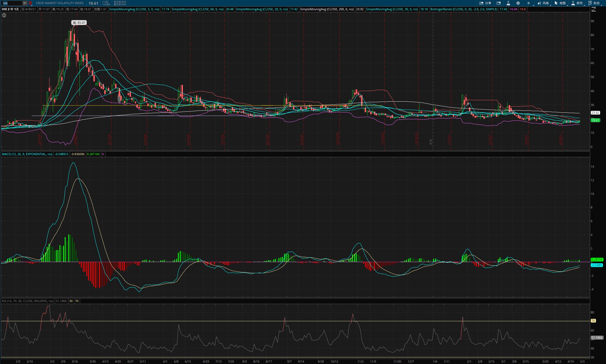Click the VIX symbol input field
606x364 pixels.
click(x=12, y=3)
